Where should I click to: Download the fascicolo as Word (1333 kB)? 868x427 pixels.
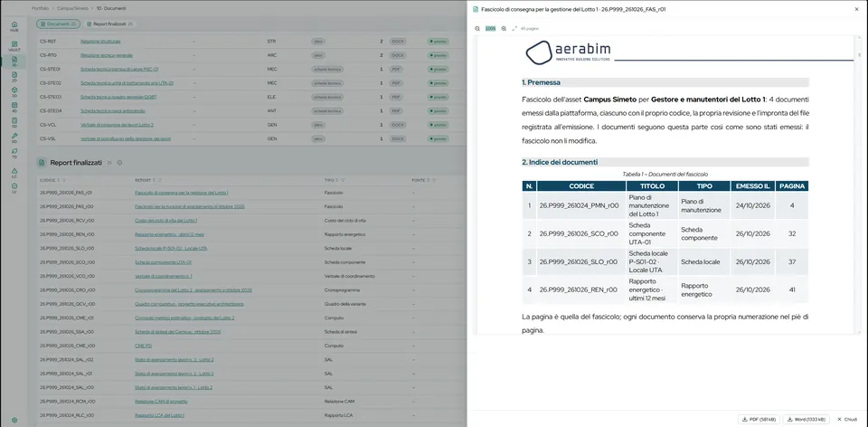(806, 419)
